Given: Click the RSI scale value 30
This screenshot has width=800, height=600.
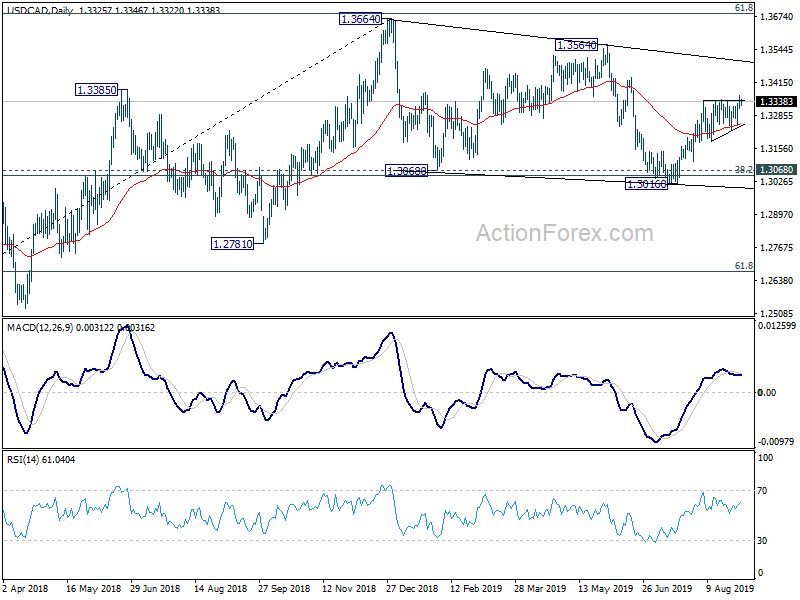Looking at the screenshot, I should (x=762, y=541).
